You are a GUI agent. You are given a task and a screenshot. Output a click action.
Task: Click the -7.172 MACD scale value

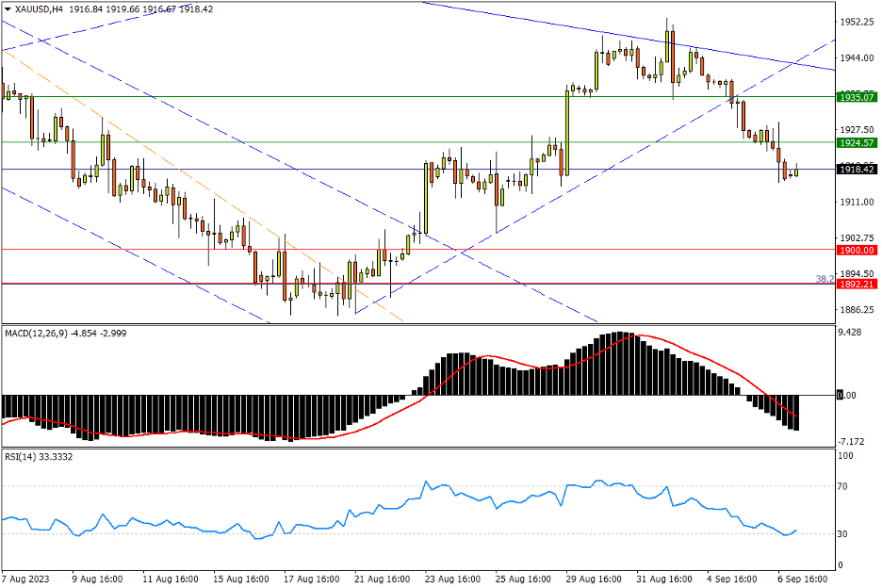point(854,441)
